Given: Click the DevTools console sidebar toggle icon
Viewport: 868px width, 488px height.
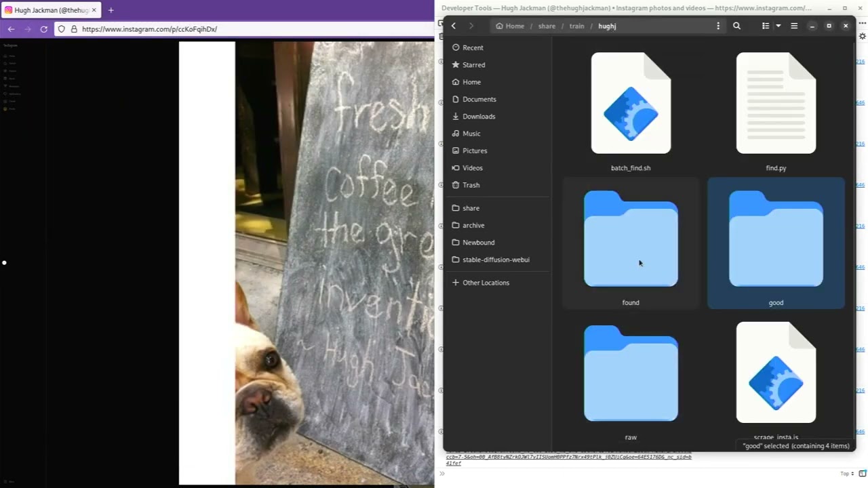Looking at the screenshot, I should (x=863, y=474).
